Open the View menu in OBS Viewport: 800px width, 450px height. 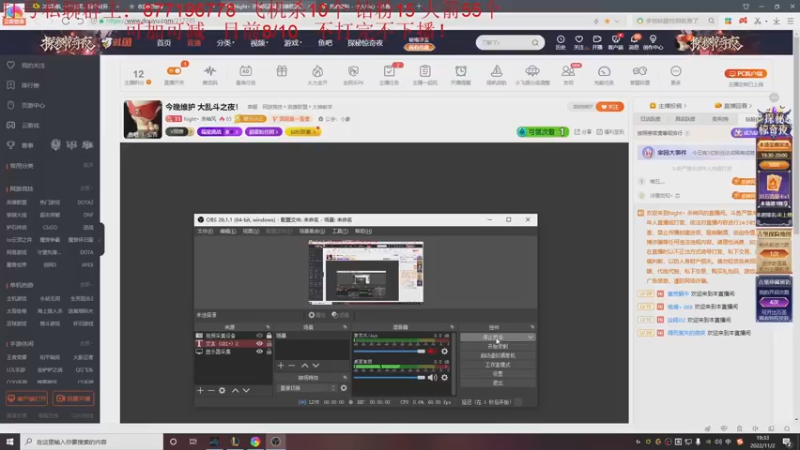251,232
